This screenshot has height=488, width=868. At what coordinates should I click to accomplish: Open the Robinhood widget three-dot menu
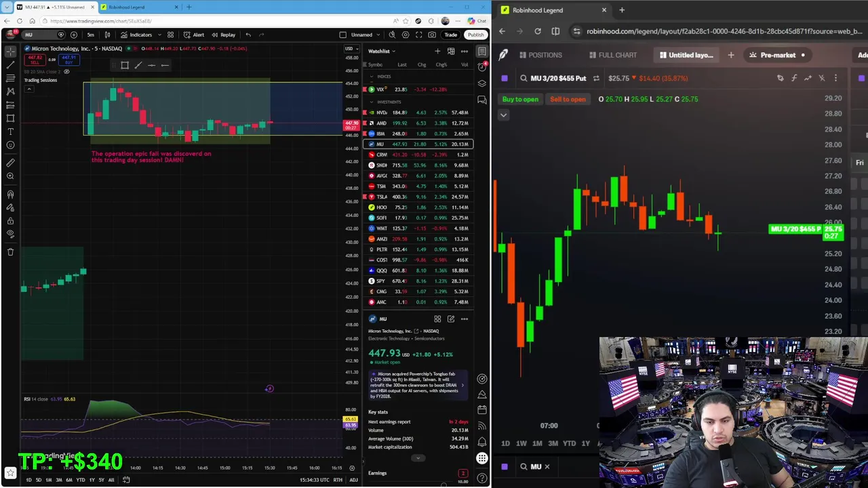[x=835, y=78]
